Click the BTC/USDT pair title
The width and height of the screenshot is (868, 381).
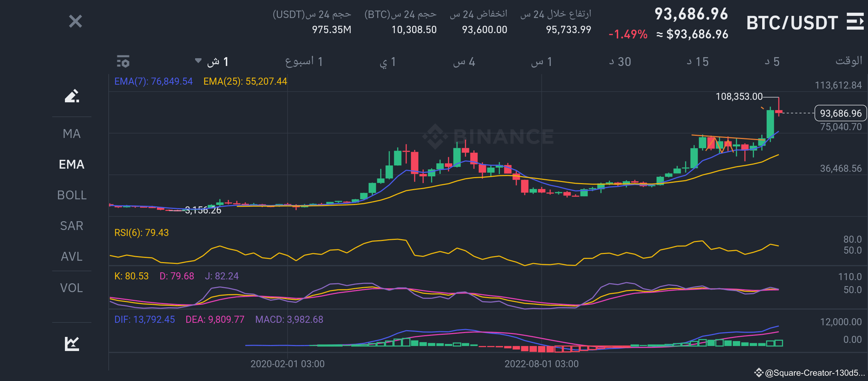(792, 23)
